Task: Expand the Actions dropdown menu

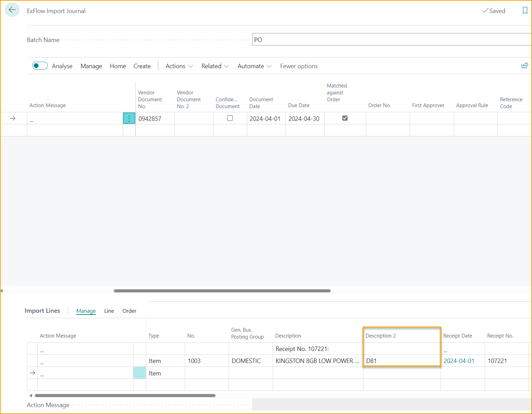Action: 179,66
